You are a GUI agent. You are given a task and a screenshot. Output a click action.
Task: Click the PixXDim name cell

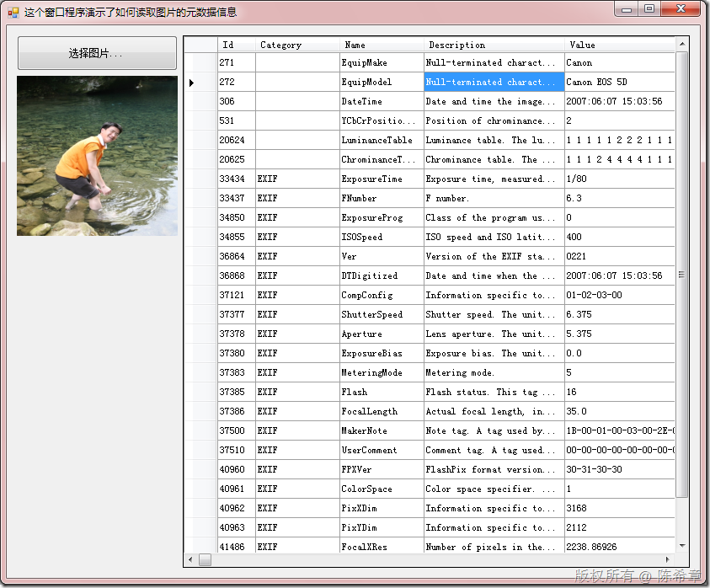(x=382, y=508)
